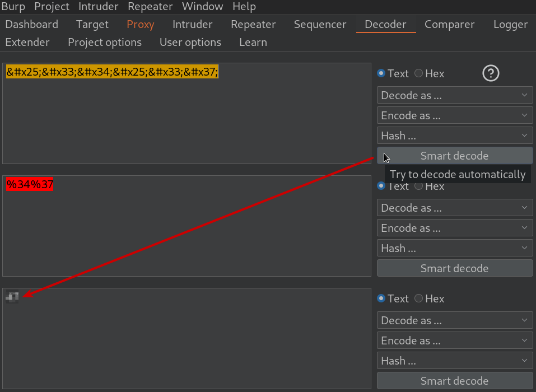Open 'Decode as ...' dropdown in second panel
536x392 pixels.
(x=455, y=207)
